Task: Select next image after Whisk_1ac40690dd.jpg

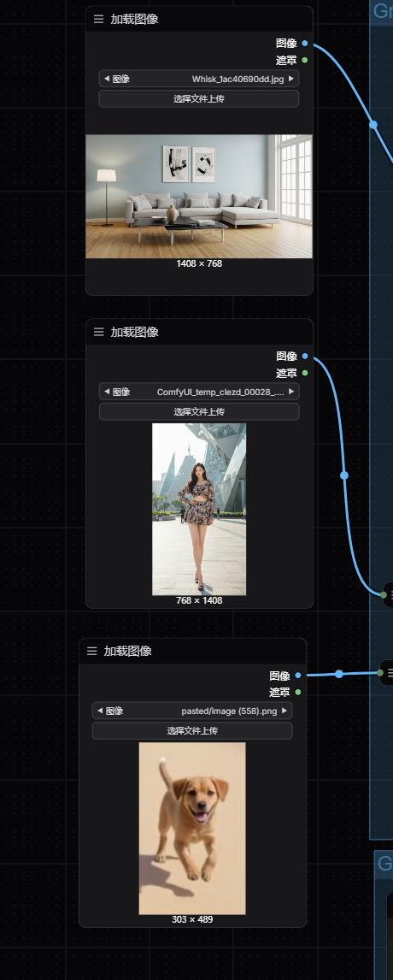Action: pyautogui.click(x=291, y=79)
